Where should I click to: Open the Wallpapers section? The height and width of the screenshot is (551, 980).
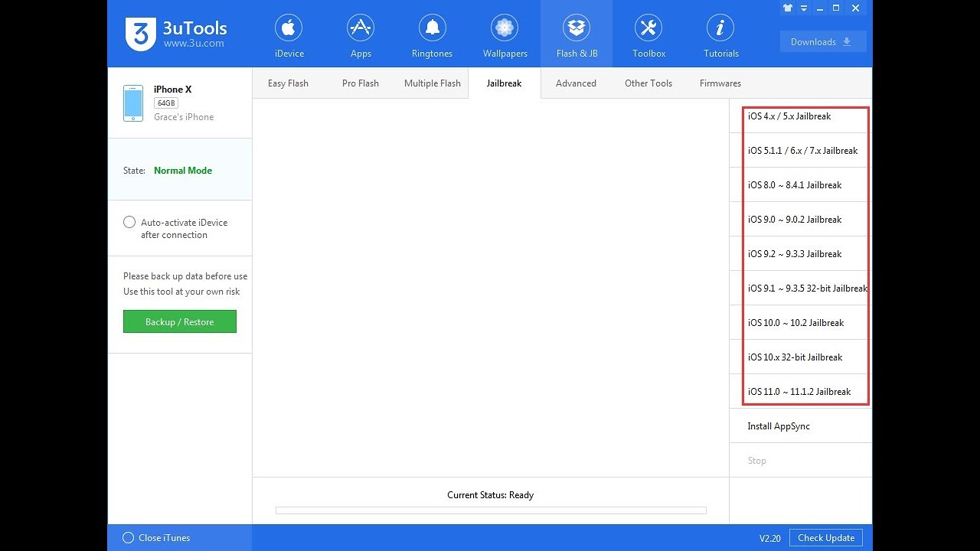(x=505, y=35)
